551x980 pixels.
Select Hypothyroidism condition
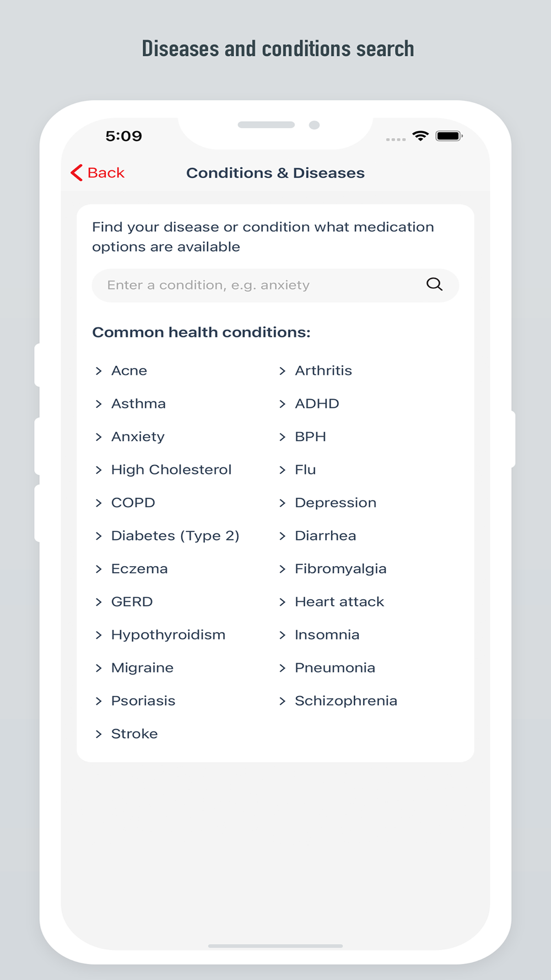click(168, 635)
